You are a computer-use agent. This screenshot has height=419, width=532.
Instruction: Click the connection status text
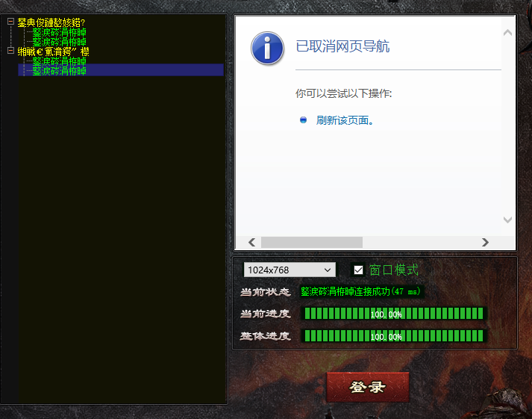[360, 291]
